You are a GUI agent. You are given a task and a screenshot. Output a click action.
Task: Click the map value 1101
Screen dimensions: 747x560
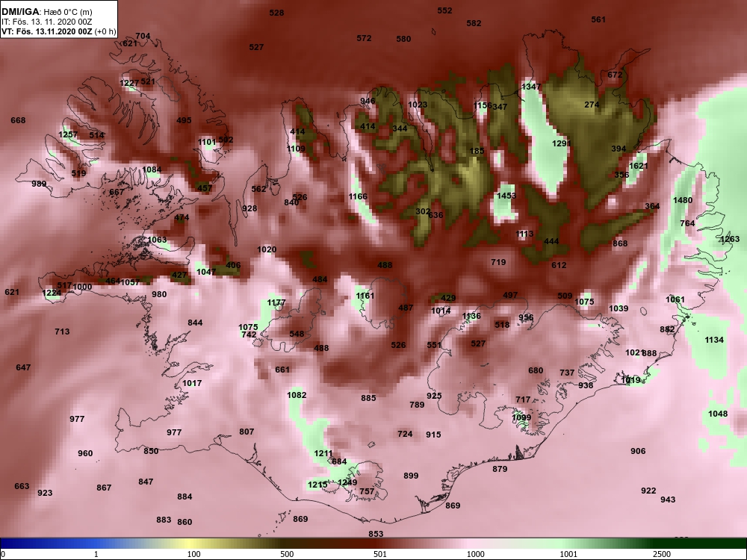(207, 142)
